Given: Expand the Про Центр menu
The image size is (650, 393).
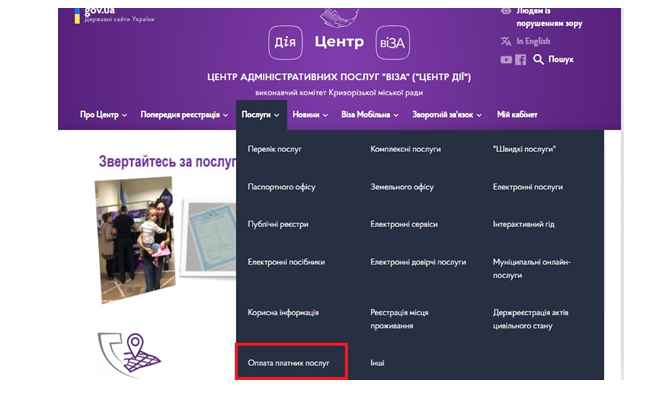Looking at the screenshot, I should (103, 115).
